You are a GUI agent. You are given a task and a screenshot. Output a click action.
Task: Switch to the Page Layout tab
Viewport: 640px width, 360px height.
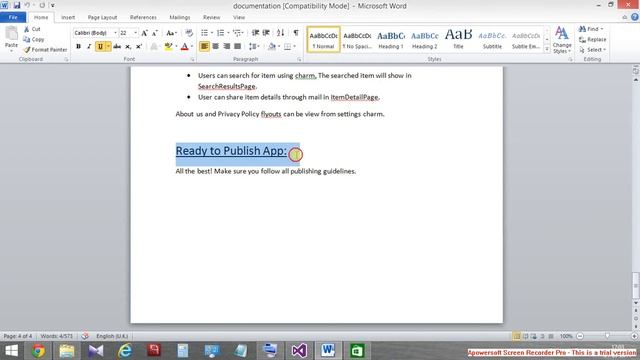click(x=102, y=17)
